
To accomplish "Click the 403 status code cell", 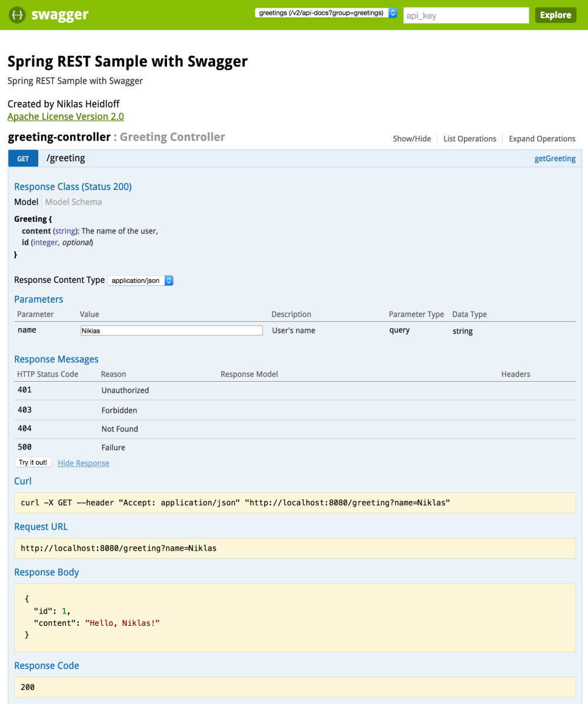I will [25, 410].
